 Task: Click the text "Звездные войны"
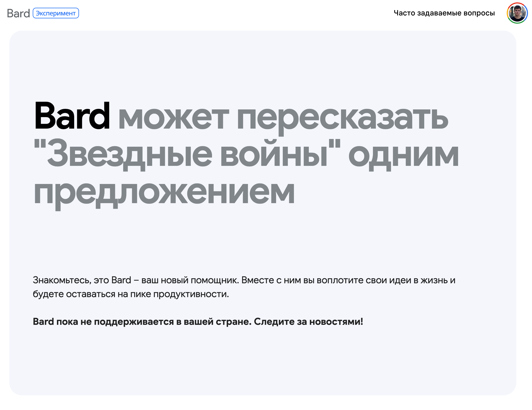[187, 155]
